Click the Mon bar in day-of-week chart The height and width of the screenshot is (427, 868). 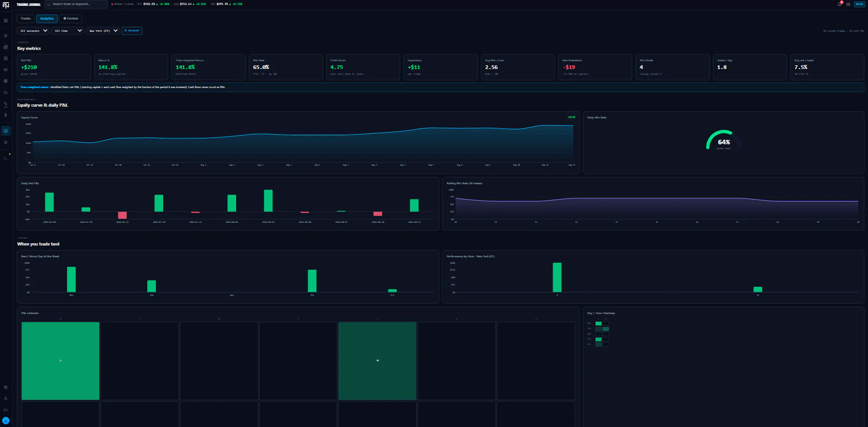point(71,279)
